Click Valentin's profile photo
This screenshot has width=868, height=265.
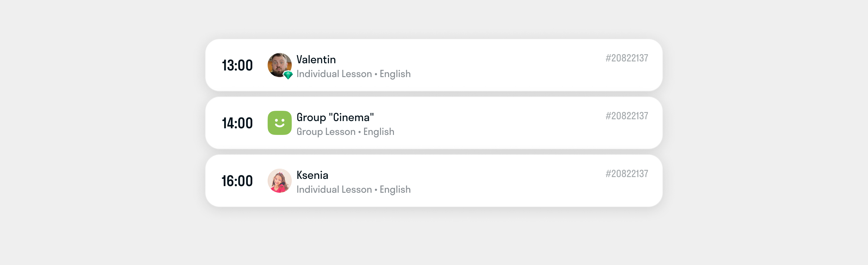coord(279,64)
